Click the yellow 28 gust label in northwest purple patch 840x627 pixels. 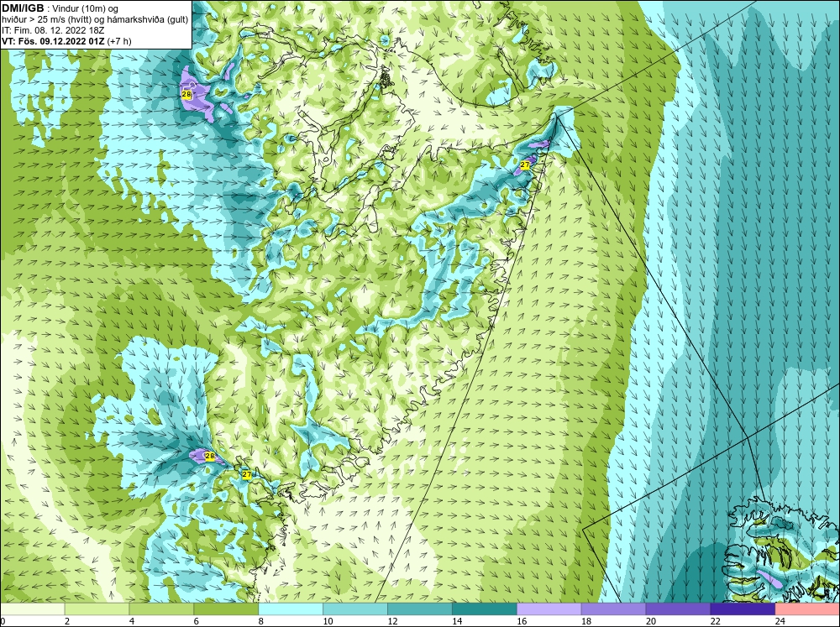(x=186, y=94)
